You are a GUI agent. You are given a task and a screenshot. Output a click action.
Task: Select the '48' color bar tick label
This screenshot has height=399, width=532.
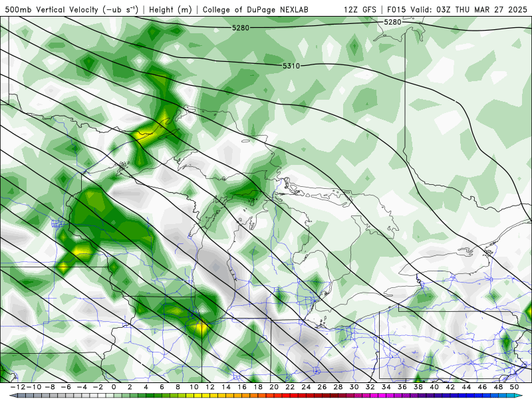[x=498, y=387]
